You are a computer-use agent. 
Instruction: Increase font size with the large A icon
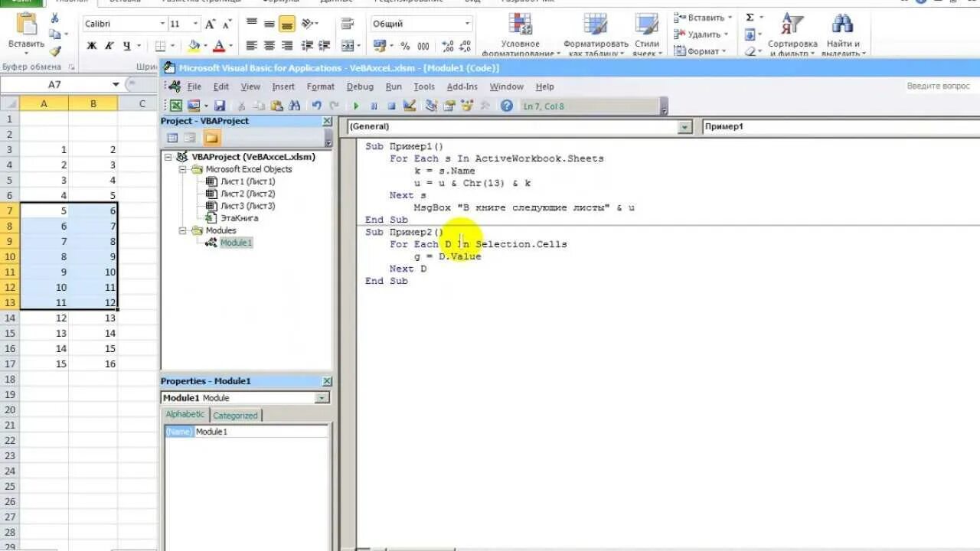point(211,24)
